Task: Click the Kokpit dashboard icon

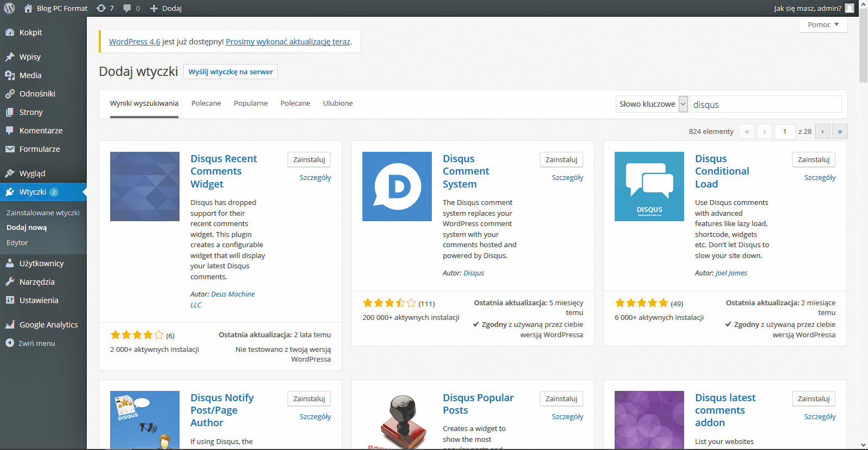Action: click(10, 33)
